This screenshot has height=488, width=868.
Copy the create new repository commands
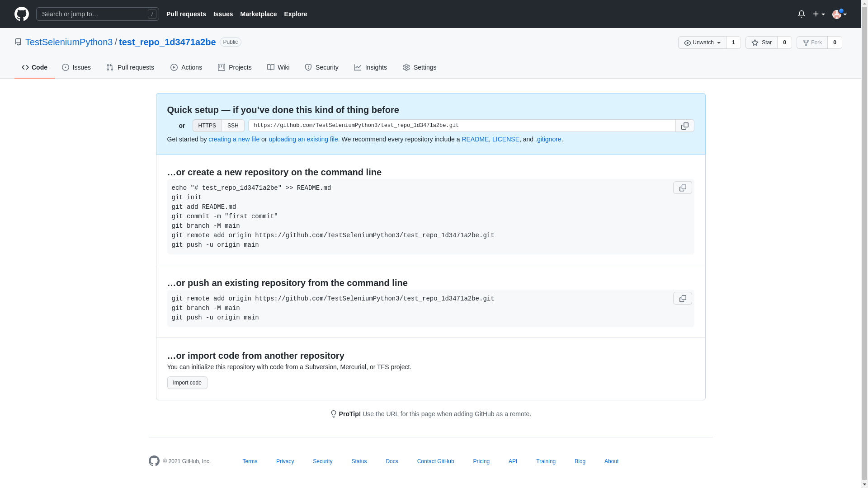tap(683, 188)
